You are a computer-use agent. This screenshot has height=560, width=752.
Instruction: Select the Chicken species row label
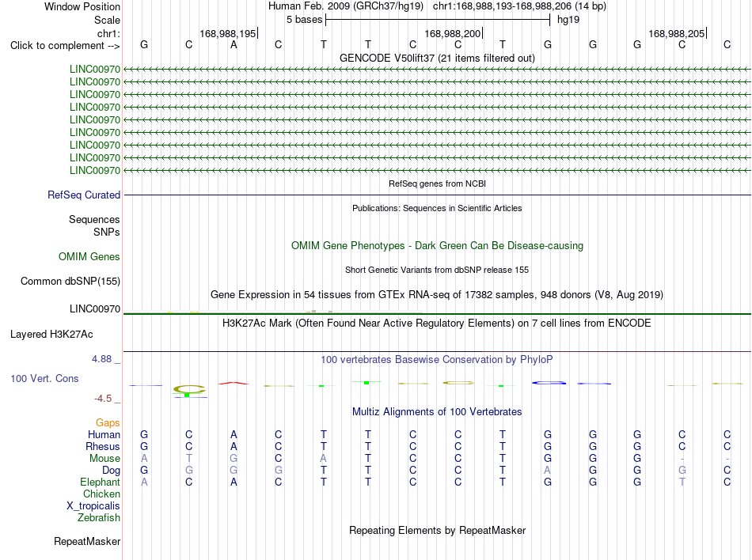click(x=101, y=494)
